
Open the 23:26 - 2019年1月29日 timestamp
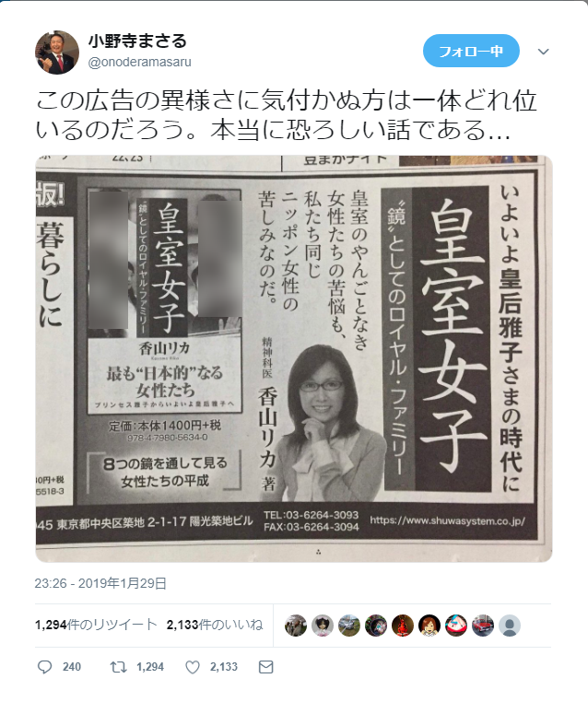click(100, 583)
